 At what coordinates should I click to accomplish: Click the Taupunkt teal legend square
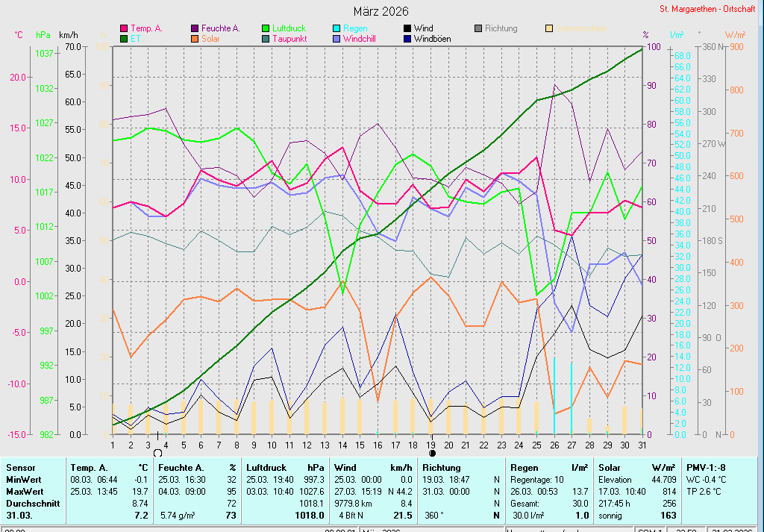pos(266,39)
